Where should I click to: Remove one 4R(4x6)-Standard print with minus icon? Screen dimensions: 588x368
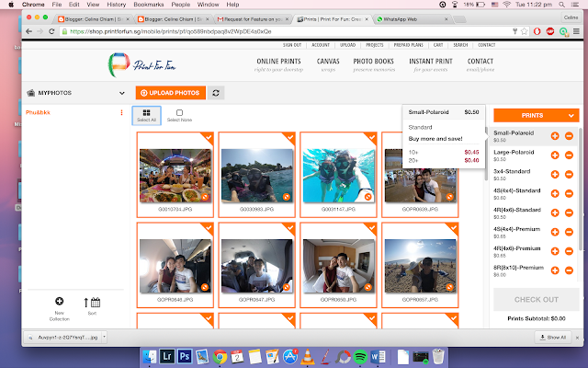(569, 213)
